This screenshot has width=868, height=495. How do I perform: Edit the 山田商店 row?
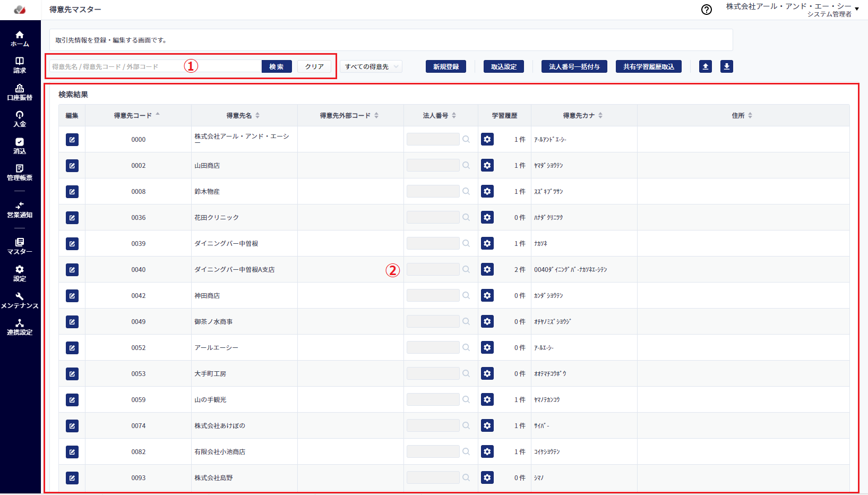pos(72,166)
